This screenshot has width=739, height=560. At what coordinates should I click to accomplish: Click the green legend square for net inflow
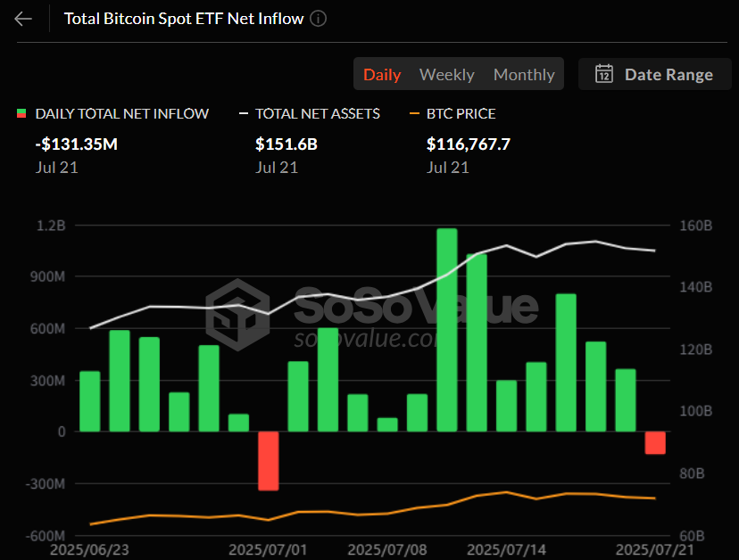point(21,113)
